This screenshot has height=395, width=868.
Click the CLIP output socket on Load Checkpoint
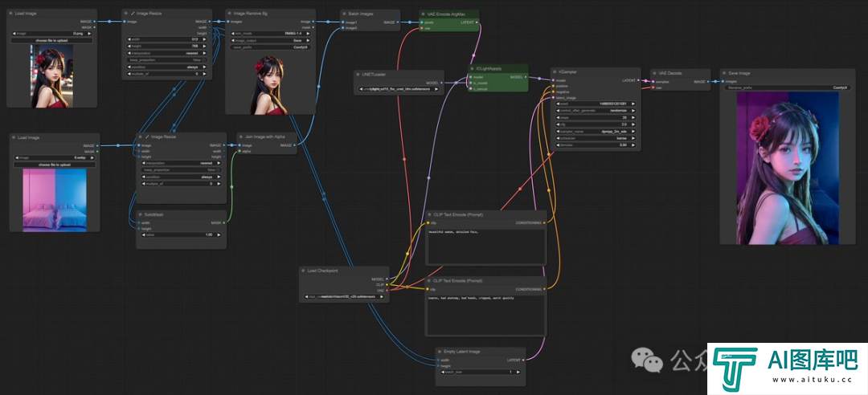387,284
